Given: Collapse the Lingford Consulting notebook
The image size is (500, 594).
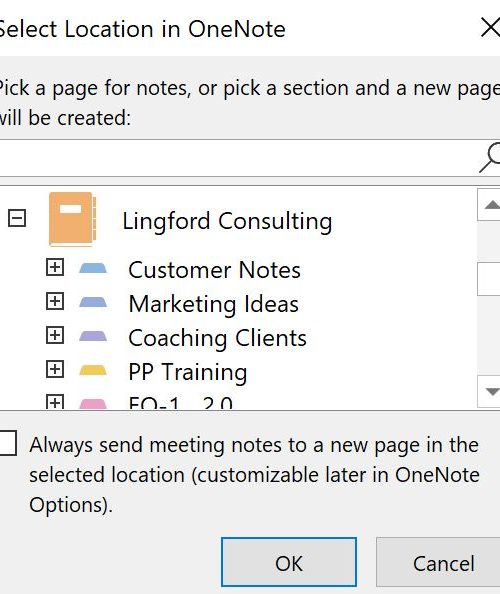Looking at the screenshot, I should [17, 219].
